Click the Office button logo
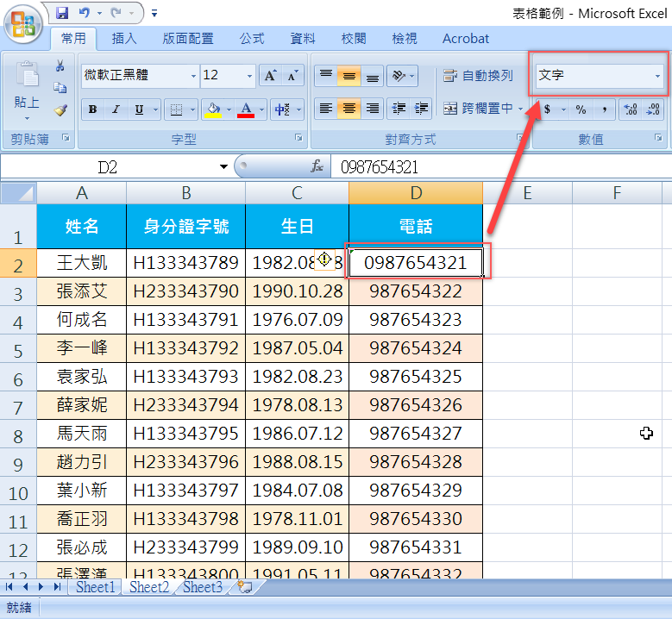The image size is (672, 619). coord(23,24)
